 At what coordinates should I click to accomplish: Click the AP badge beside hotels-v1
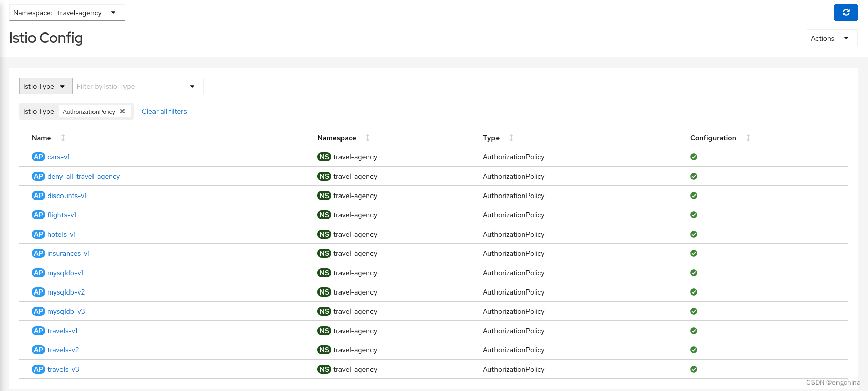pos(38,234)
